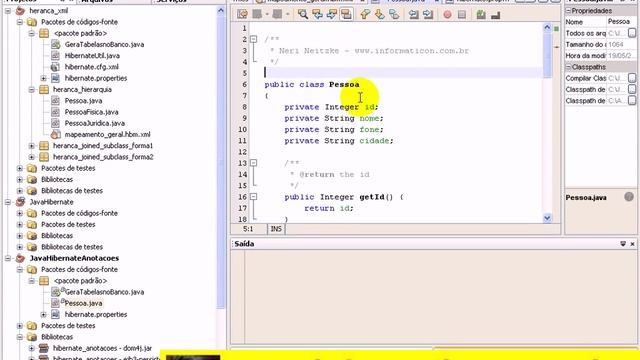640x360 pixels.
Task: Click the Back navigation toolbar icon
Action: click(257, 15)
